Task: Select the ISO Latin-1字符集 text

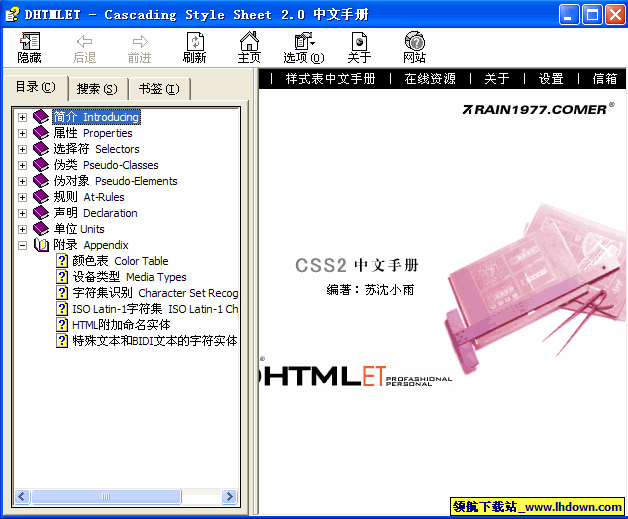Action: tap(155, 309)
